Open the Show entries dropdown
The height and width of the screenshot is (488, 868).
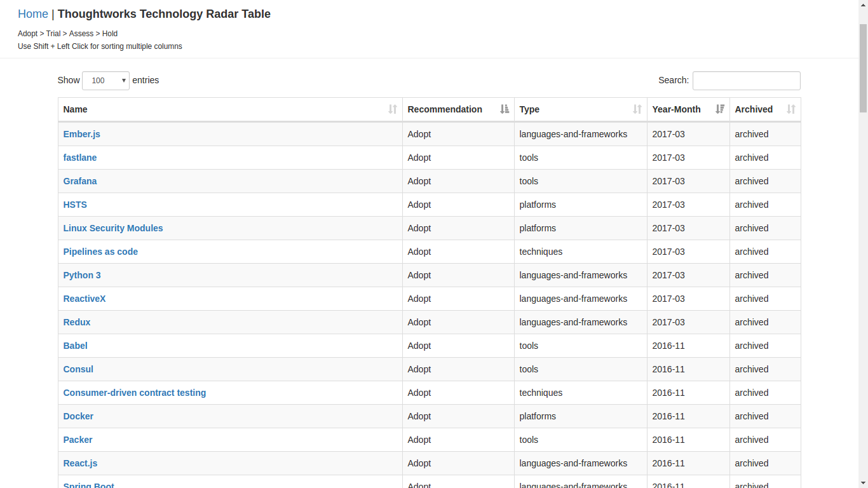(105, 81)
